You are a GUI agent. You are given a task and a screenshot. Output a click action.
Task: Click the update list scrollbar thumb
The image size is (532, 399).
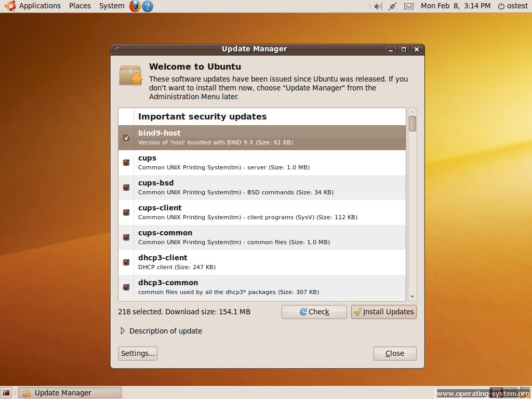tap(412, 124)
